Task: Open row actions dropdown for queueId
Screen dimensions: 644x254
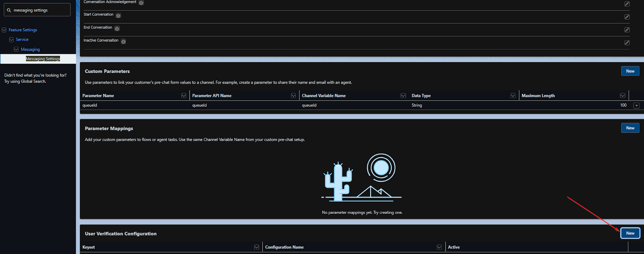Action: point(636,106)
